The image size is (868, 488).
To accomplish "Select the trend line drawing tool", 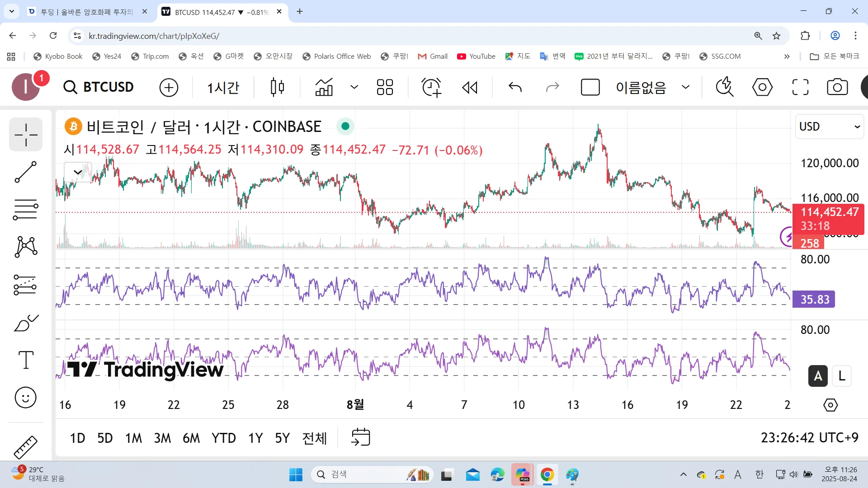I will coord(26,172).
